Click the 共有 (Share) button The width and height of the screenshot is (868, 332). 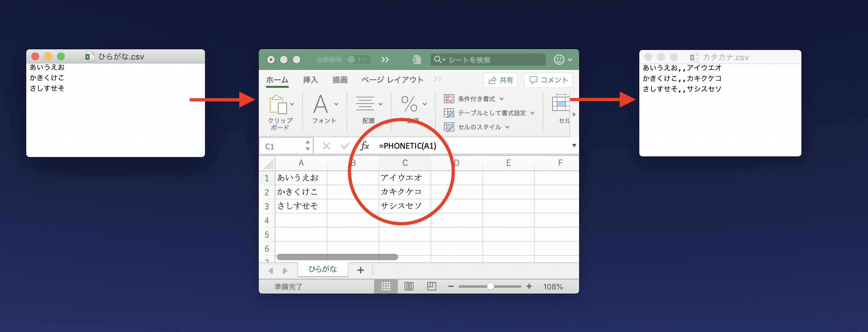tap(500, 80)
